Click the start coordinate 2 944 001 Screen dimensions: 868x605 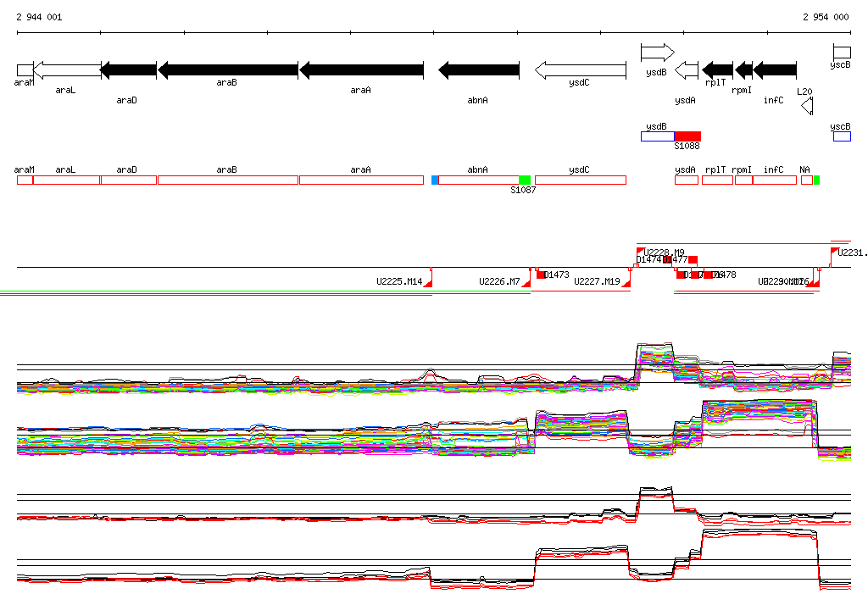[39, 17]
